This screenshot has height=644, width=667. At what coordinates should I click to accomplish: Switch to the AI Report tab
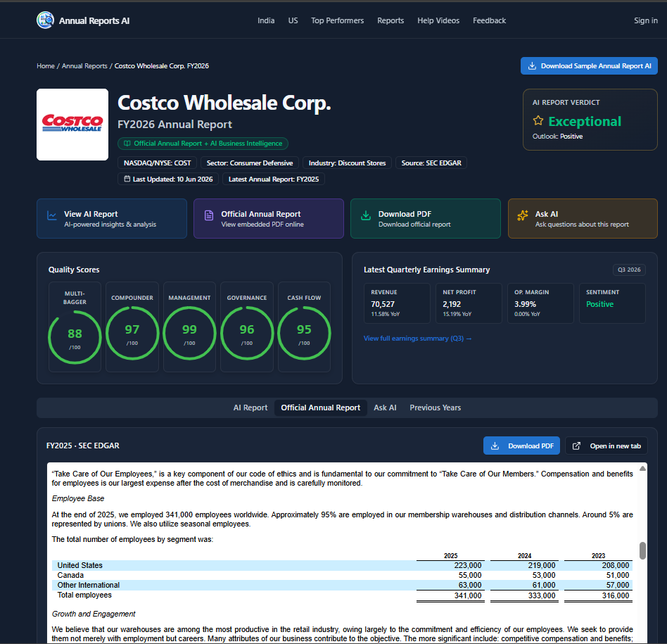pos(250,408)
